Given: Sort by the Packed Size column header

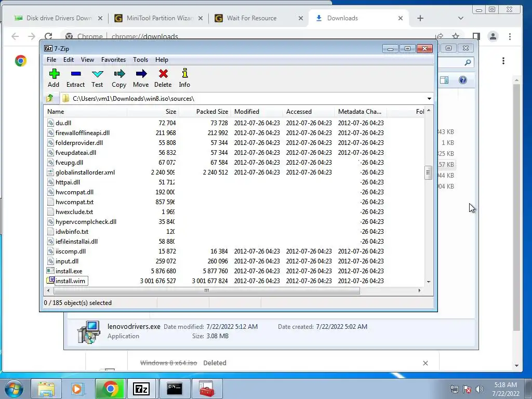Looking at the screenshot, I should [205, 112].
